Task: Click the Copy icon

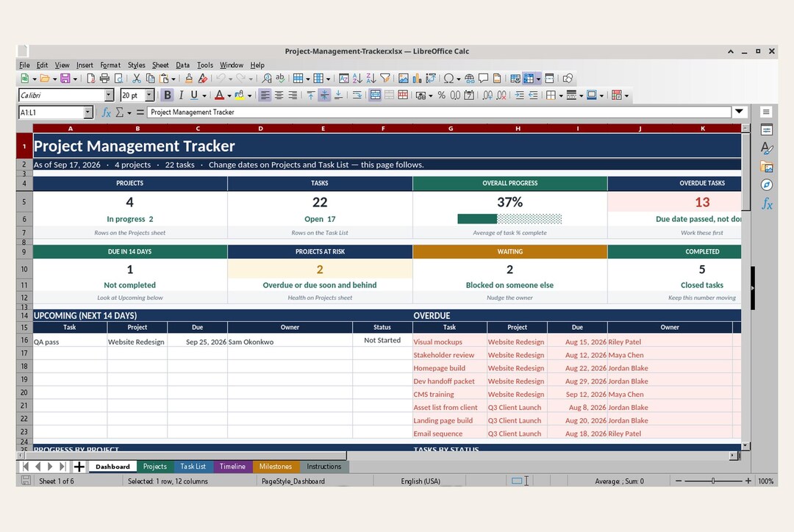Action: [151, 79]
